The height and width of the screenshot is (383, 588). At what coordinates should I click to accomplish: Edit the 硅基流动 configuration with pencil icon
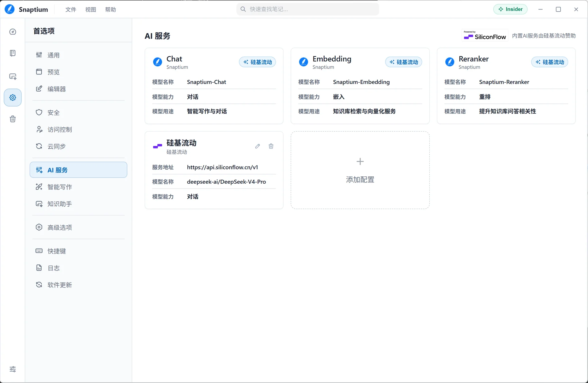pyautogui.click(x=258, y=146)
